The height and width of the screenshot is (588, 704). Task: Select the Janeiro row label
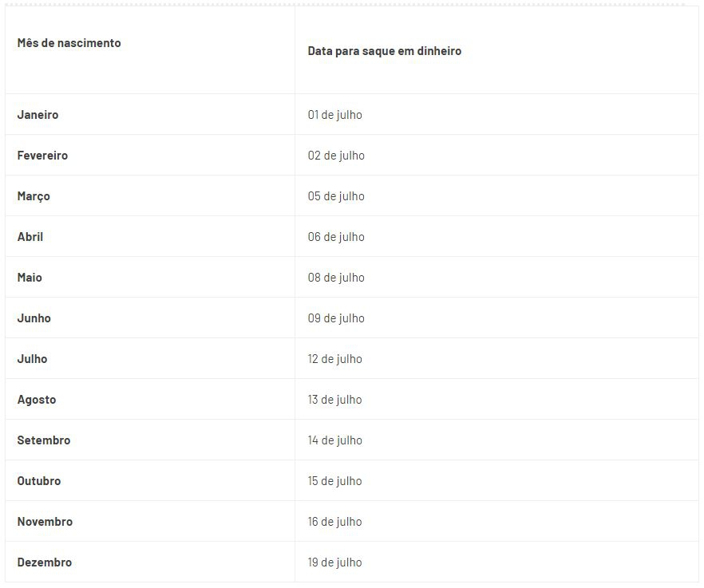pos(38,115)
